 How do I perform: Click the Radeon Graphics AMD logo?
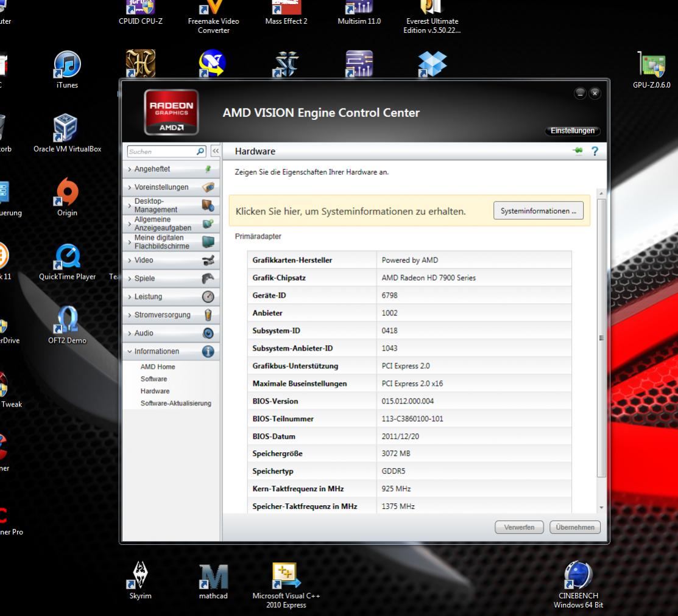171,113
